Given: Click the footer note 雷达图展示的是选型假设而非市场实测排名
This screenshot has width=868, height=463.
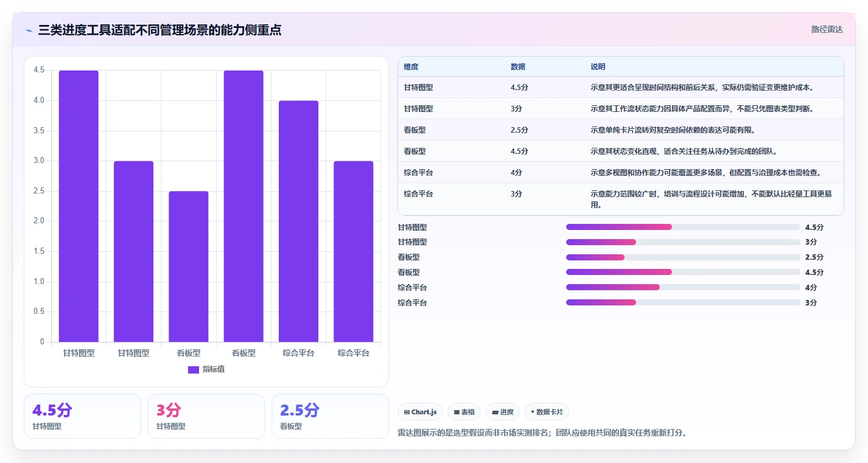Looking at the screenshot, I should pos(473,433).
